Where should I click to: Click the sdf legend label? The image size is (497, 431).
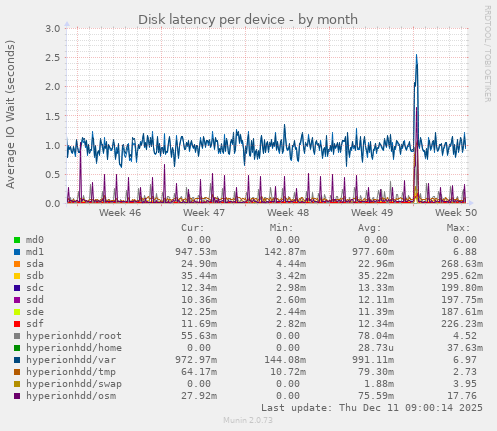[x=35, y=324]
